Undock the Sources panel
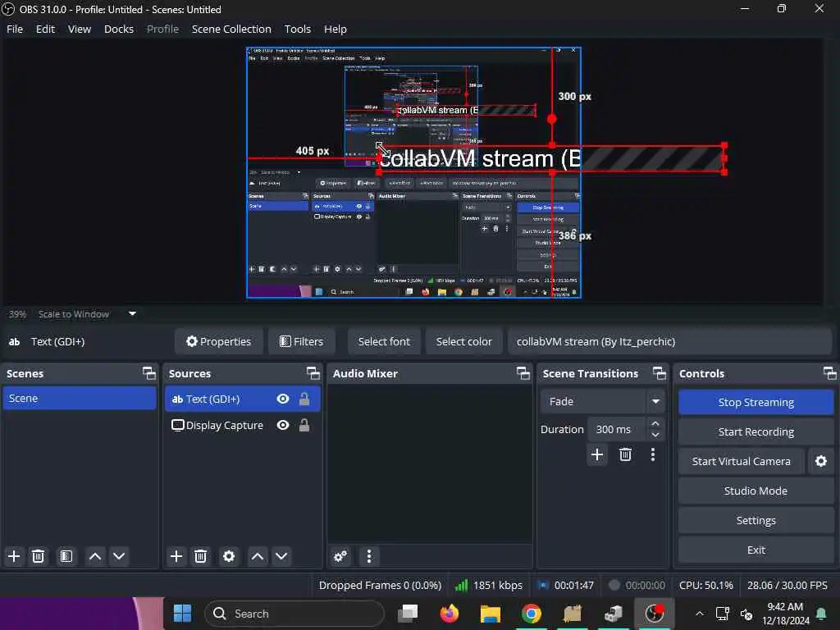The image size is (840, 630). [x=313, y=373]
